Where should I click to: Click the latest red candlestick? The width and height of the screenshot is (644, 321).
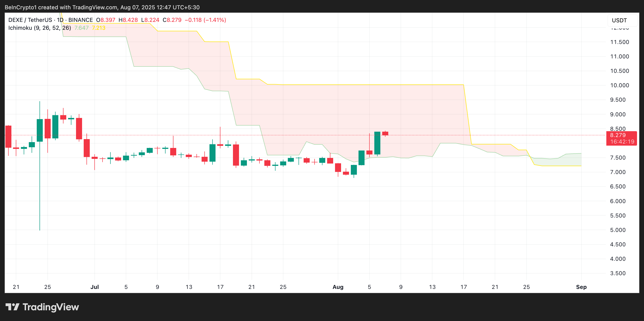pos(385,133)
